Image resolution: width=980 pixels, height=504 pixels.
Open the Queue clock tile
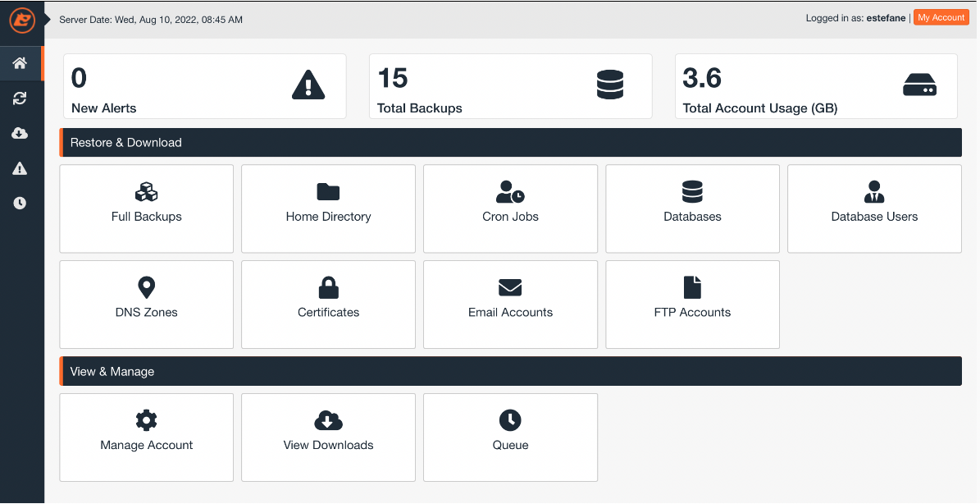click(510, 437)
